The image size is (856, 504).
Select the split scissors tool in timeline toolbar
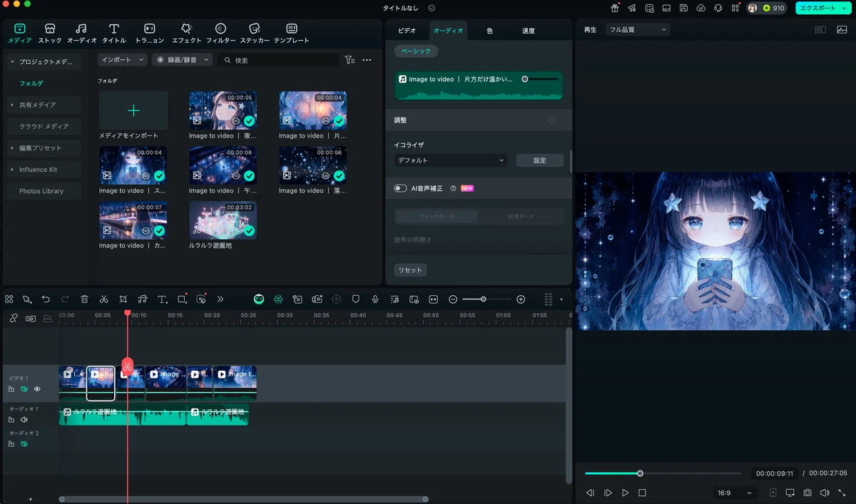103,299
